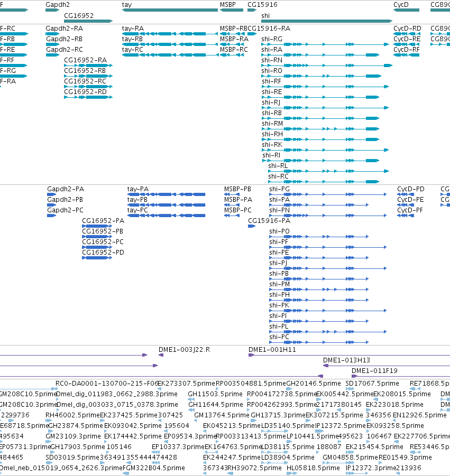Select the shi-RK transcript label

[272, 145]
